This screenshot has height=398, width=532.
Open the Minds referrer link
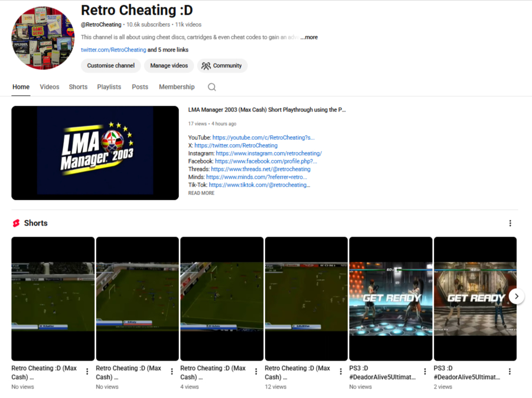256,177
